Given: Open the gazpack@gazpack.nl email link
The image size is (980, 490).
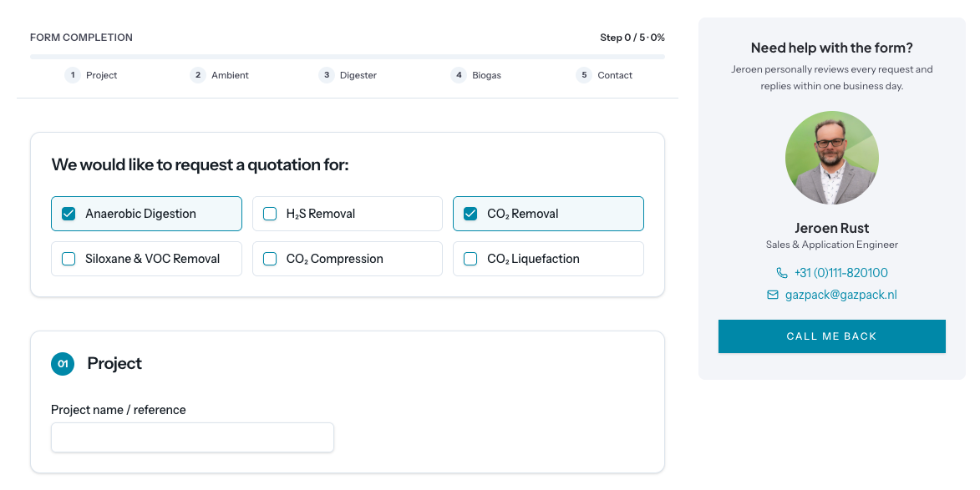Looking at the screenshot, I should click(840, 295).
